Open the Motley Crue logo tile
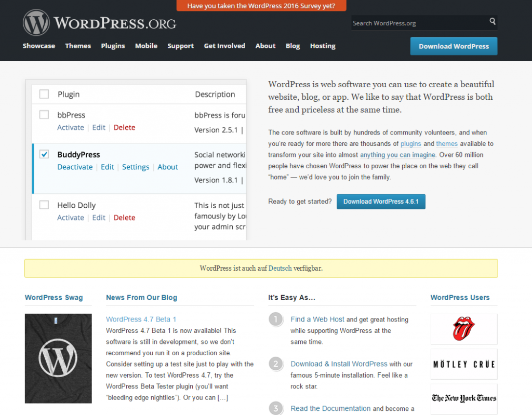532x415 pixels. click(x=464, y=364)
